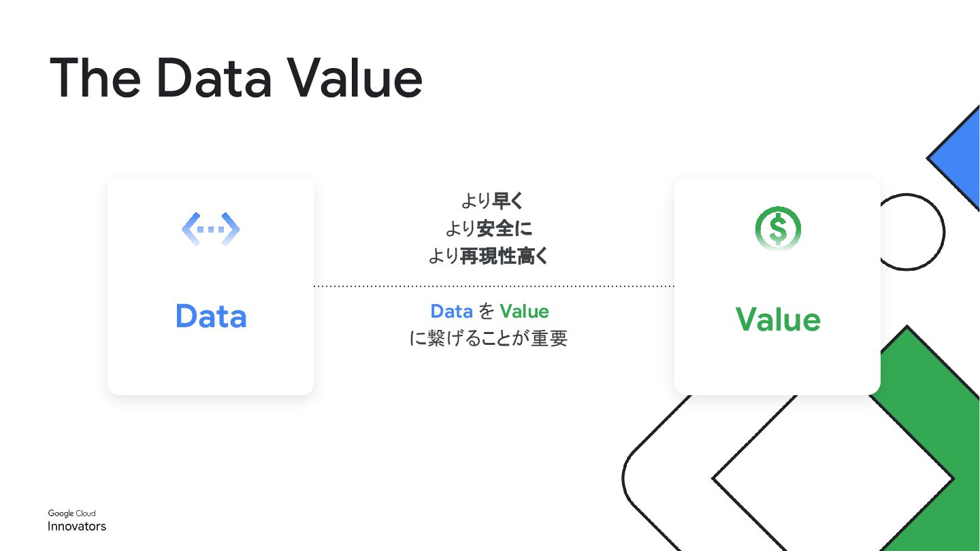This screenshot has height=551, width=980.
Task: Select the large blue 'Data' label
Action: [211, 316]
